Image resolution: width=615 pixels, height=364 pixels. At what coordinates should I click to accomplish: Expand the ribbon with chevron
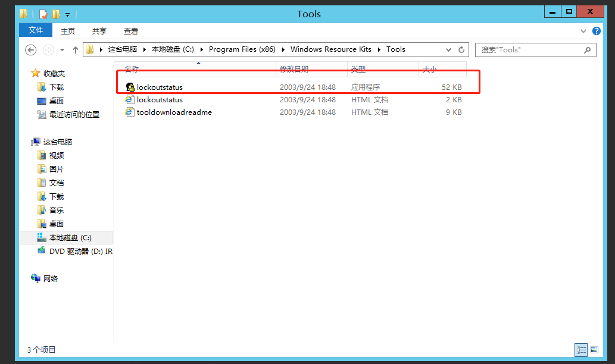583,31
